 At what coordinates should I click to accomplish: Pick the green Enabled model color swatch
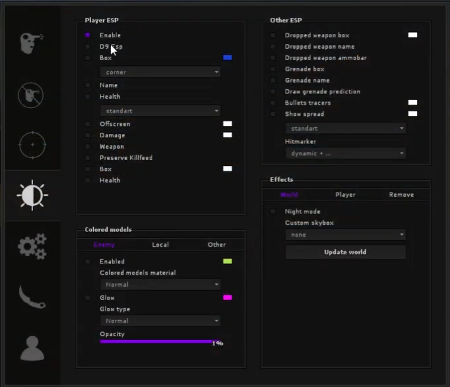(227, 261)
